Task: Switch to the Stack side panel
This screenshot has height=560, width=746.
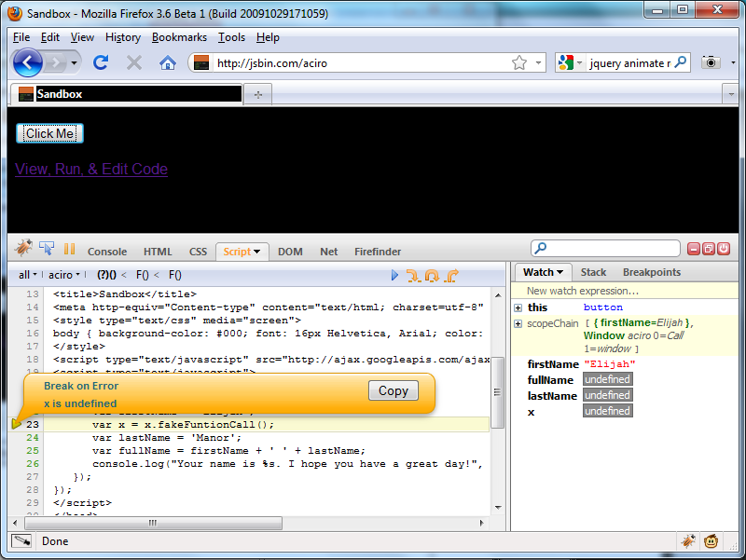Action: point(593,272)
